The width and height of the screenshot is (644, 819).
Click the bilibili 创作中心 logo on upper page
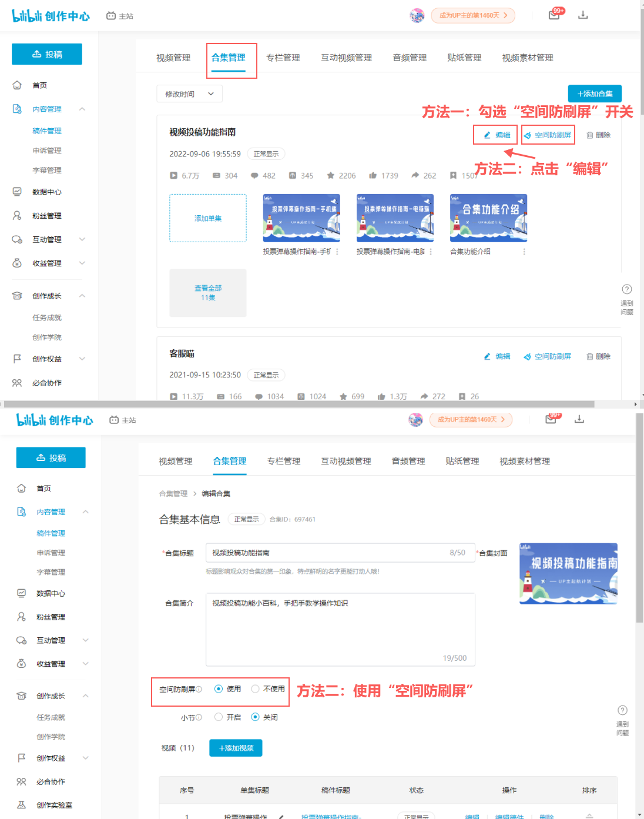coord(51,16)
